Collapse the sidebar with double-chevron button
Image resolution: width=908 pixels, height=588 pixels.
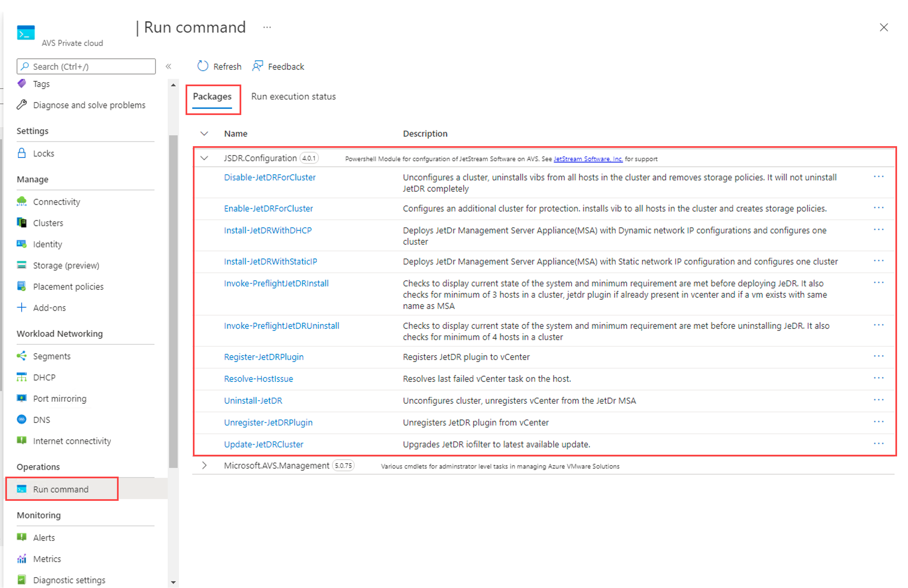tap(168, 66)
